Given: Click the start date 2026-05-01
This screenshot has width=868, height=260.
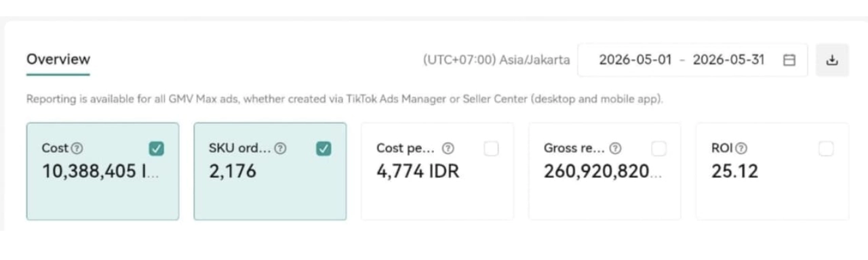Looking at the screenshot, I should coord(635,60).
